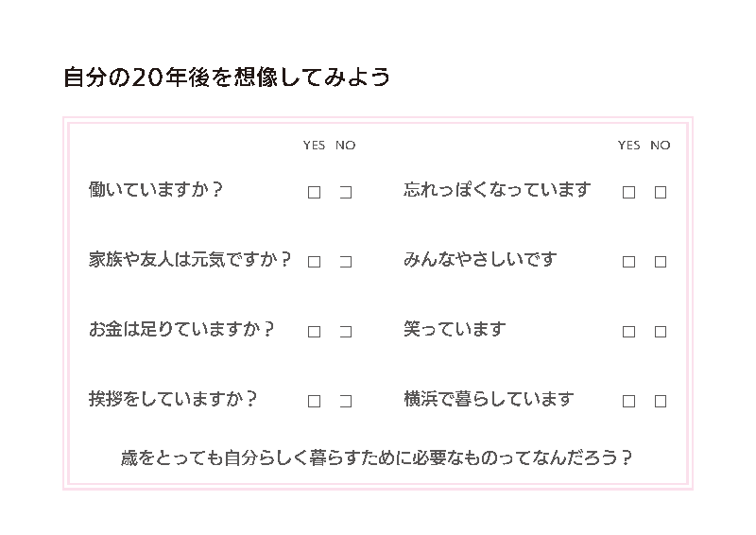
Task: Select NO for 横浜で暮らしています
Action: coord(661,401)
